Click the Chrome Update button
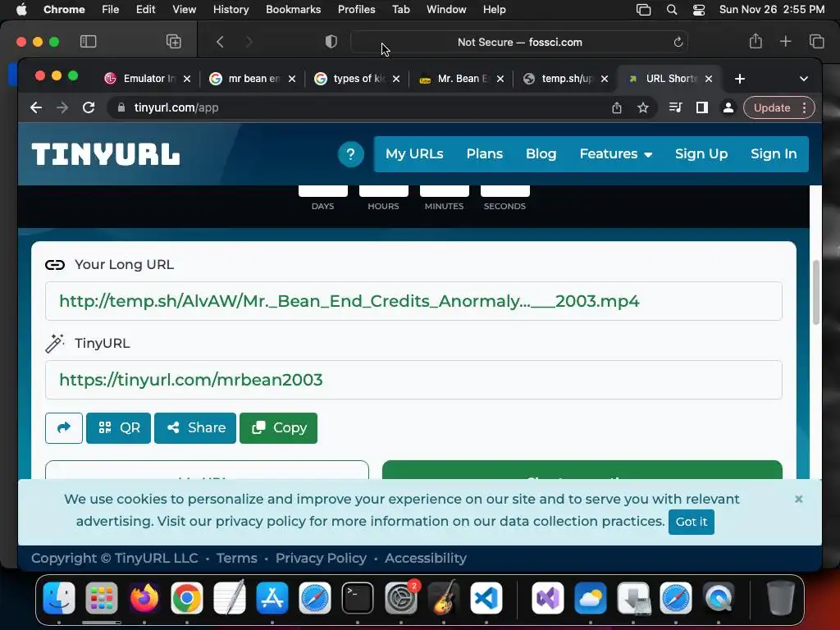840x630 pixels. [x=772, y=107]
